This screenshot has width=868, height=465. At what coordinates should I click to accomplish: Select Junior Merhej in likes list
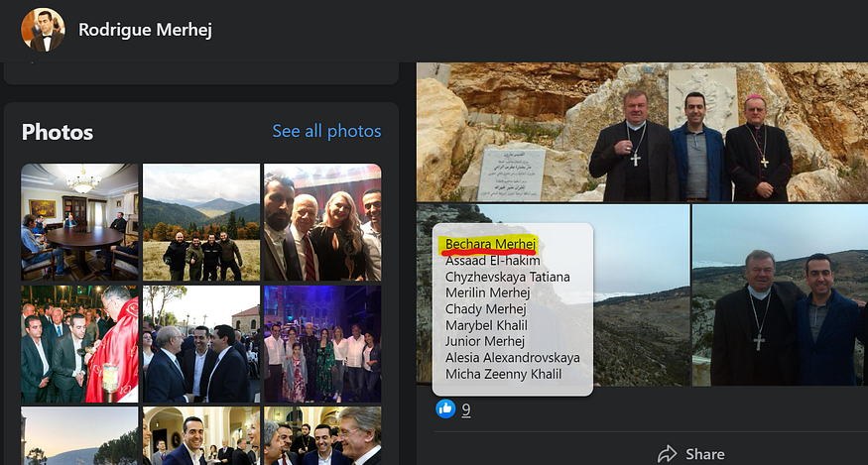[485, 341]
